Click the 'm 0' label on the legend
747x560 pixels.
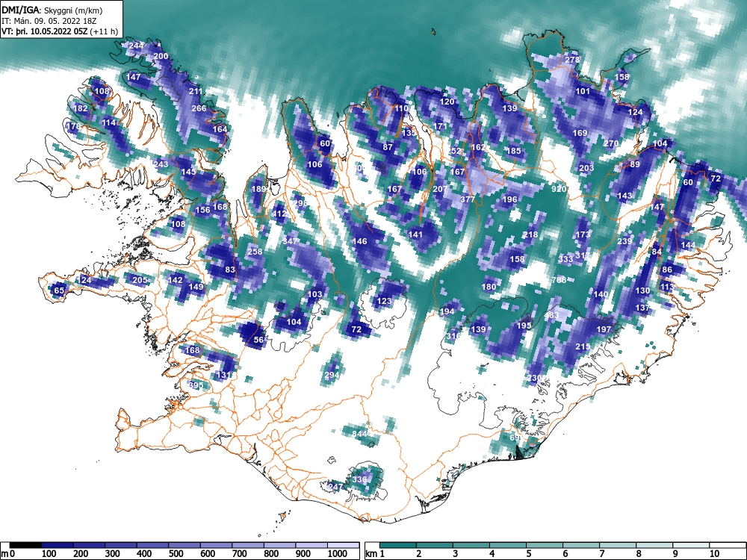(8, 554)
